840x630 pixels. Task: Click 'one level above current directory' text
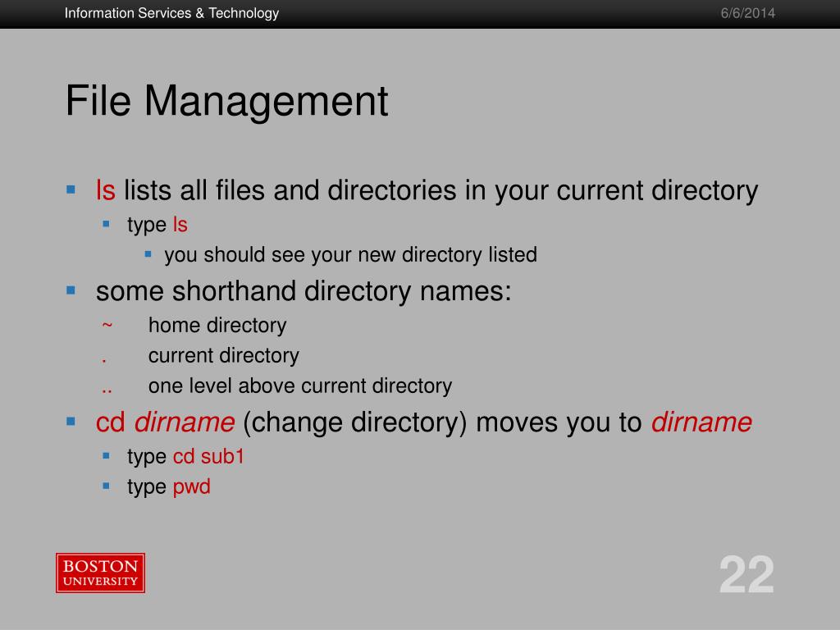[x=300, y=386]
